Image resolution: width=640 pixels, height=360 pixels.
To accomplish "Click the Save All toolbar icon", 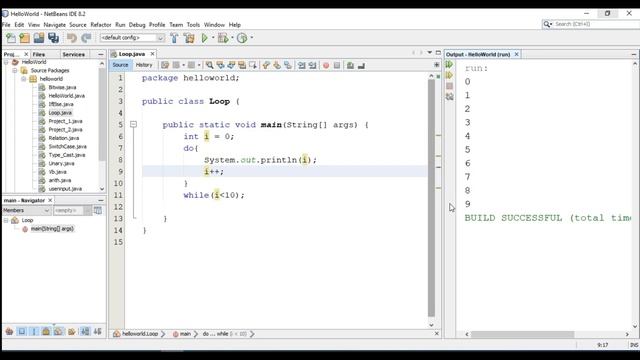I will pos(53,38).
